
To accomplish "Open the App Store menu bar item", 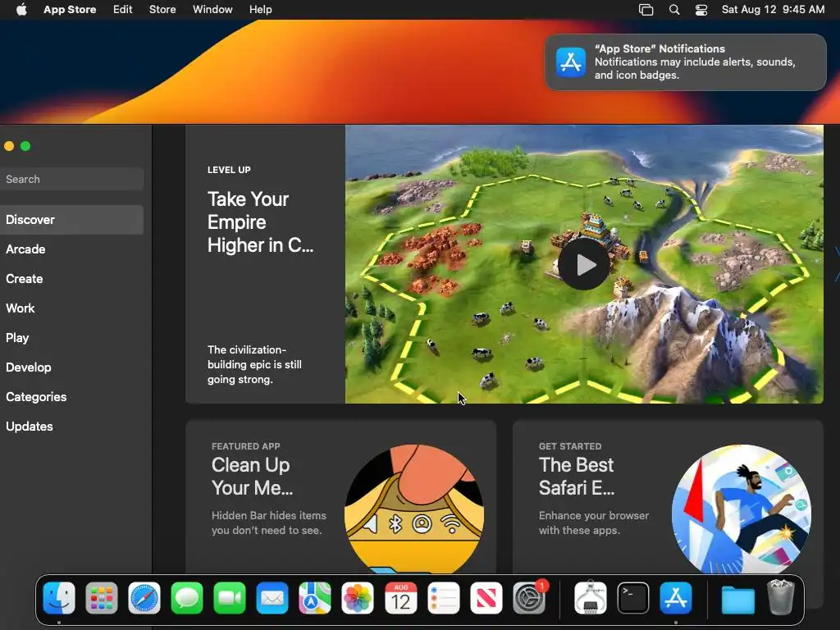I will 70,10.
